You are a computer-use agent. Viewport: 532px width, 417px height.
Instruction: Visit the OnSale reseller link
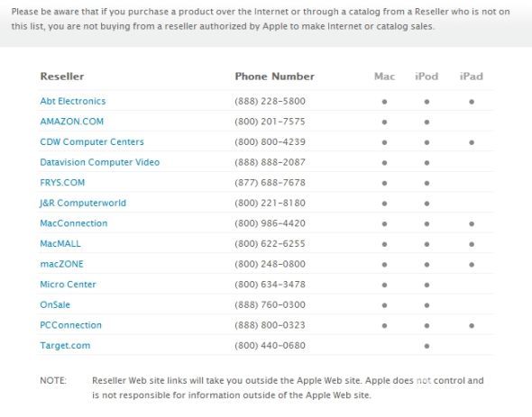pyautogui.click(x=55, y=304)
